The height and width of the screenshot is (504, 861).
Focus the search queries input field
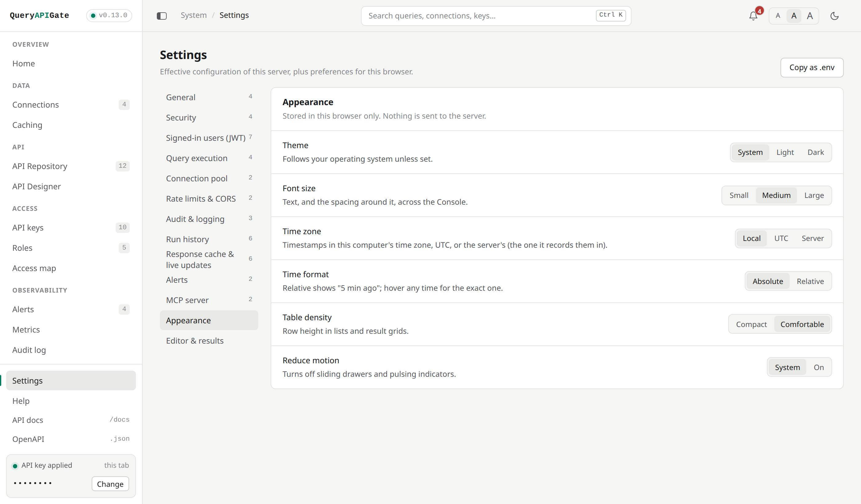496,16
